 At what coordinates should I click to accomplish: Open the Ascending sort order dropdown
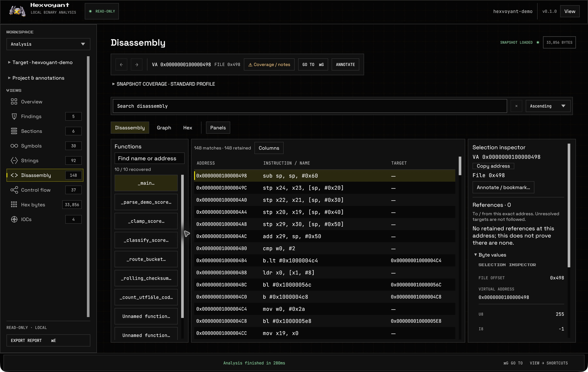(x=548, y=106)
